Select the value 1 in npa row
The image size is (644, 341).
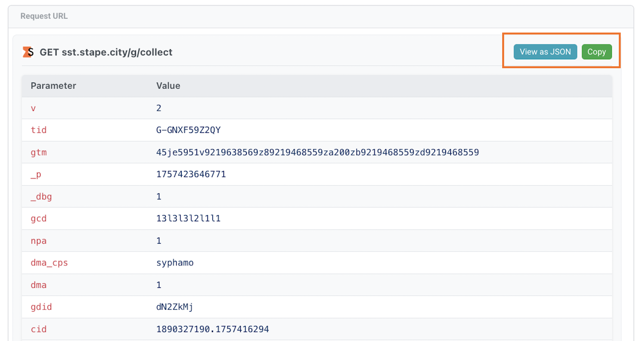[159, 241]
